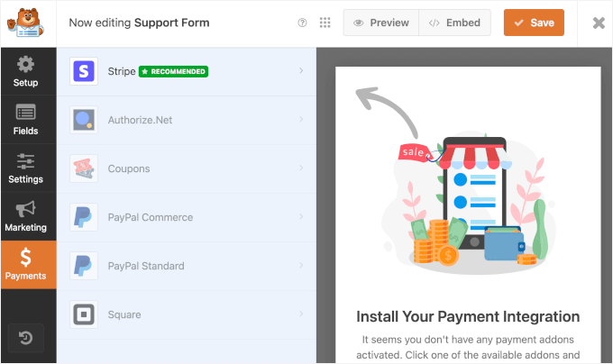Viewport: 613px width, 364px height.
Task: Select the Coupons text label
Action: (x=129, y=168)
